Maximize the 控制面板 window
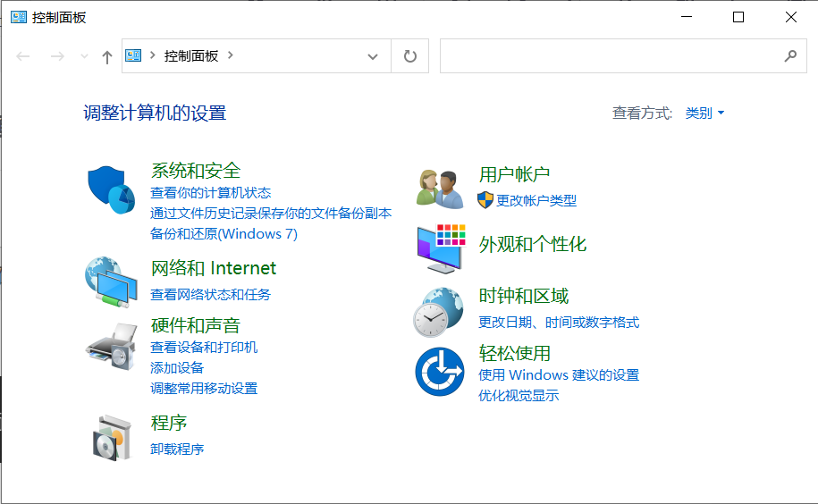The image size is (818, 504). 738,17
